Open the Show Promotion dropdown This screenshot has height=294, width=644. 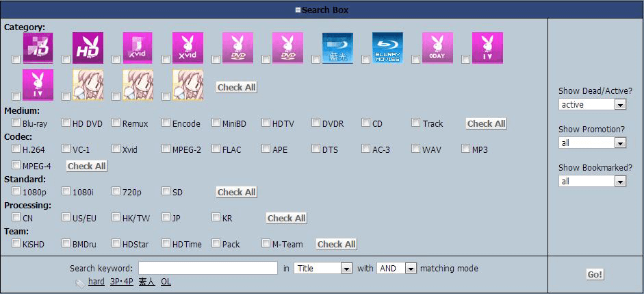coord(592,143)
